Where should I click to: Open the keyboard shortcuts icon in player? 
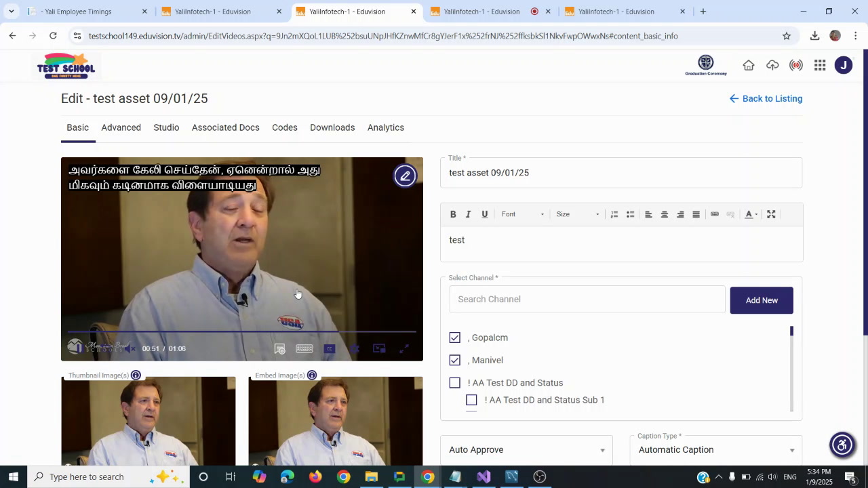[304, 348]
